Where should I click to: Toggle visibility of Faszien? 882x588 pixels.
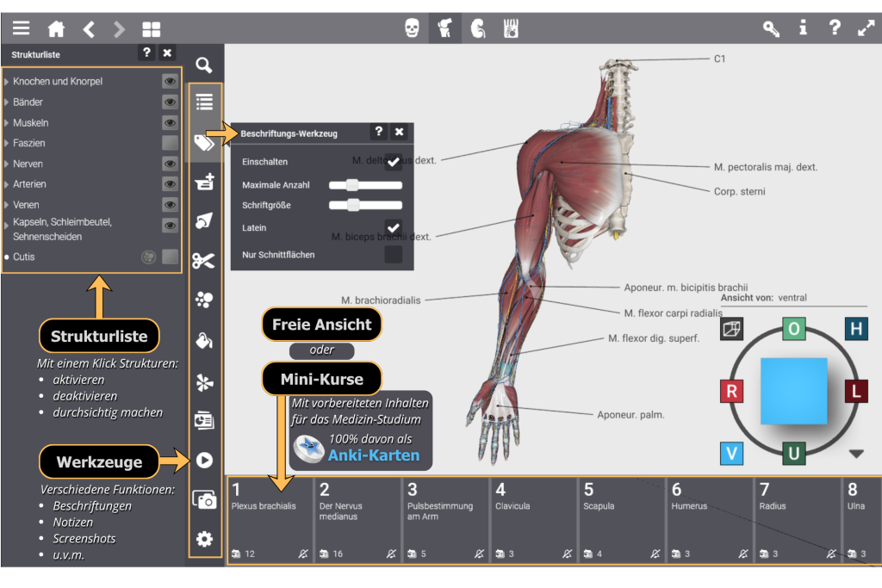(x=170, y=143)
